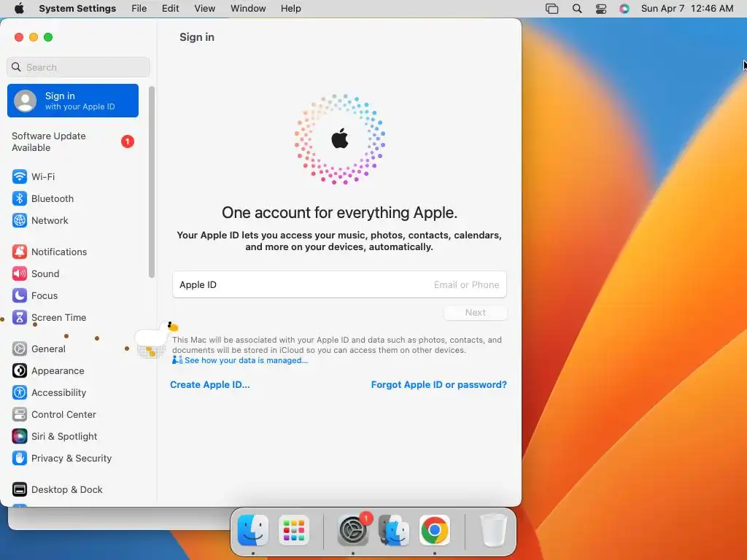Open the File menu
Image resolution: width=747 pixels, height=560 pixels.
(x=139, y=9)
